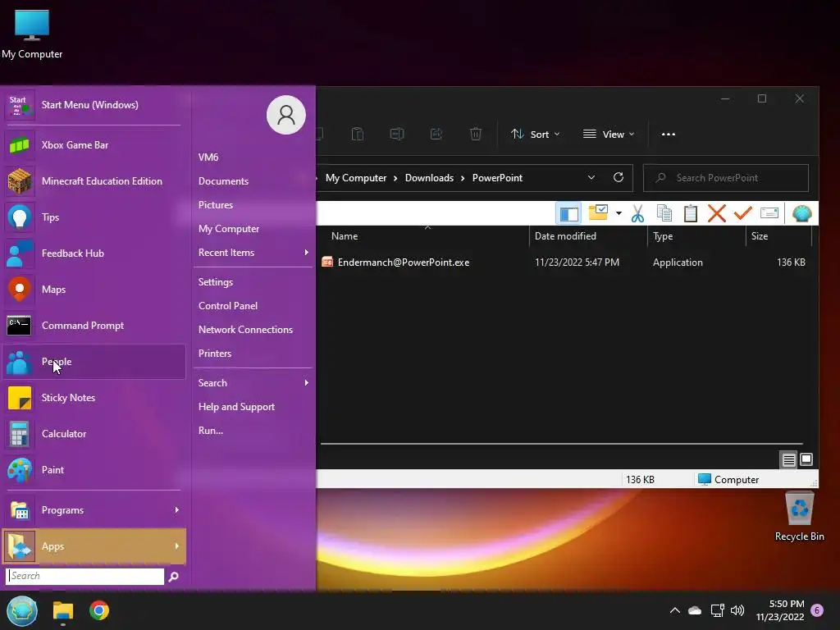Viewport: 840px width, 630px height.
Task: Click the red X Delete icon
Action: point(716,213)
